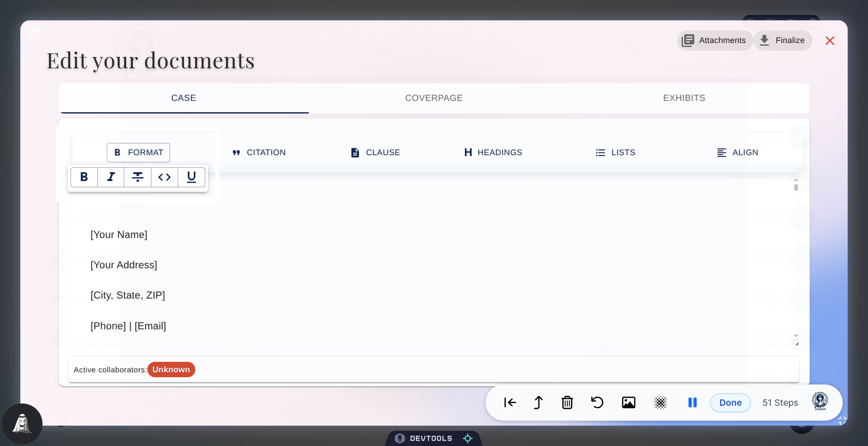This screenshot has height=446, width=868.
Task: Switch to the COVERPAGE tab
Action: coord(434,98)
